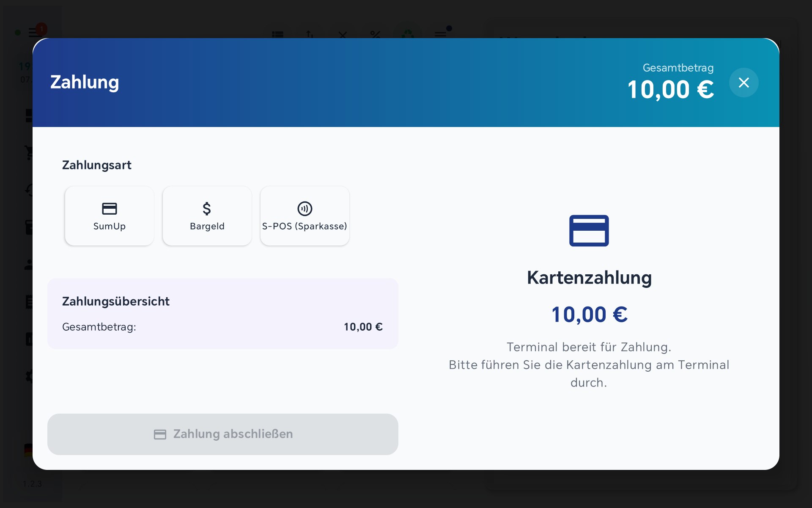Click the Kartenzahlung heading

coord(589,278)
